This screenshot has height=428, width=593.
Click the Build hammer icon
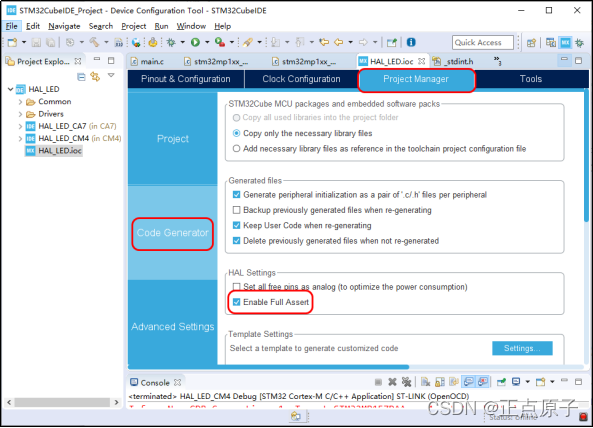click(94, 42)
